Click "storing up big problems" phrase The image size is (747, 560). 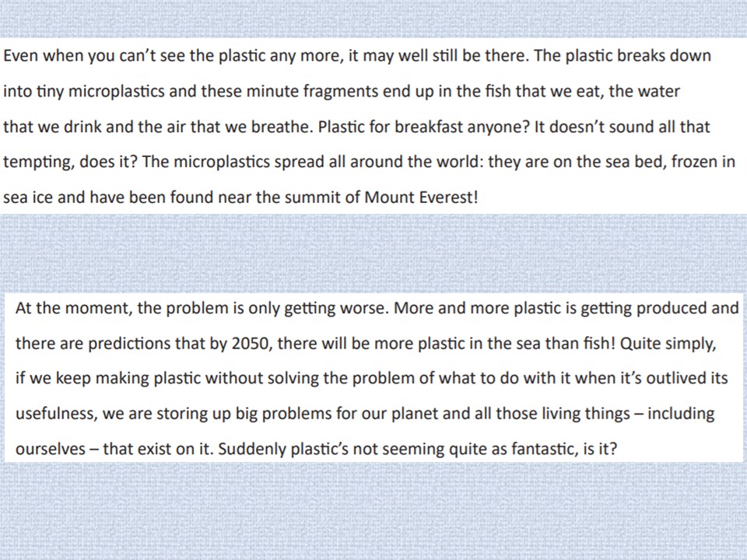(244, 413)
